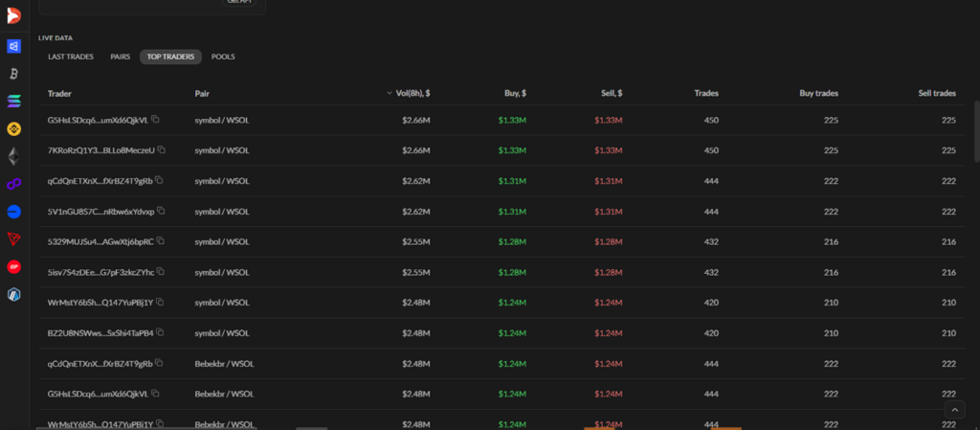The image size is (980, 430).
Task: Copy address qCdQnETXnX in Bebekbr/WSOL row
Action: point(159,363)
